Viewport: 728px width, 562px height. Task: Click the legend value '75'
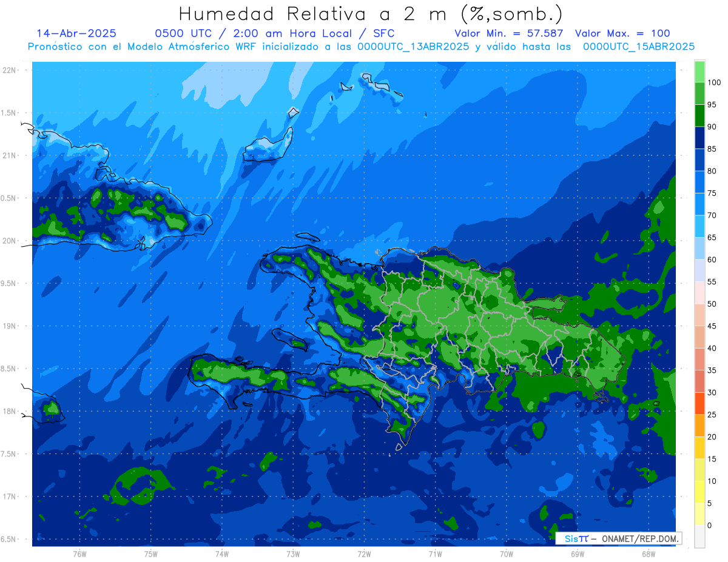click(712, 193)
